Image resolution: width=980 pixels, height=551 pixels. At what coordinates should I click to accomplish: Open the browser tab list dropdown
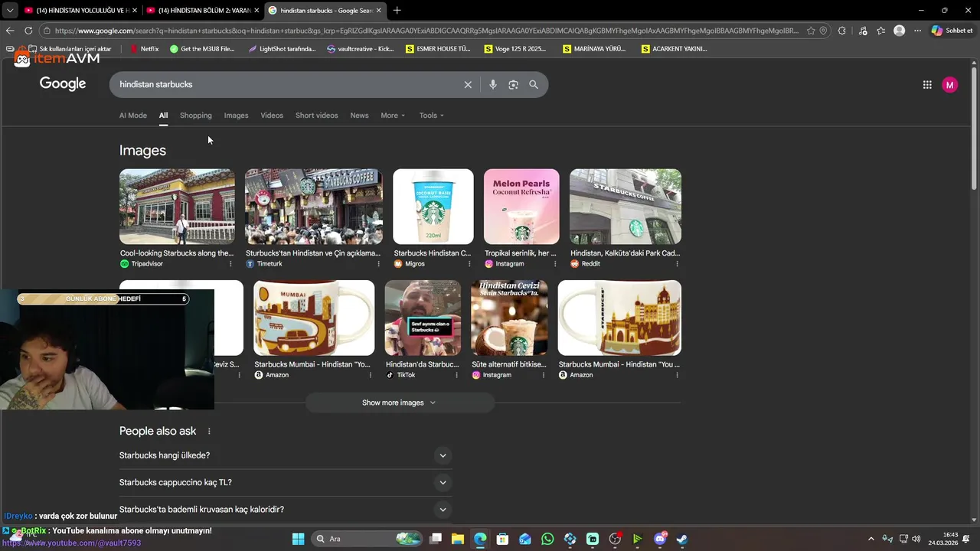click(10, 11)
